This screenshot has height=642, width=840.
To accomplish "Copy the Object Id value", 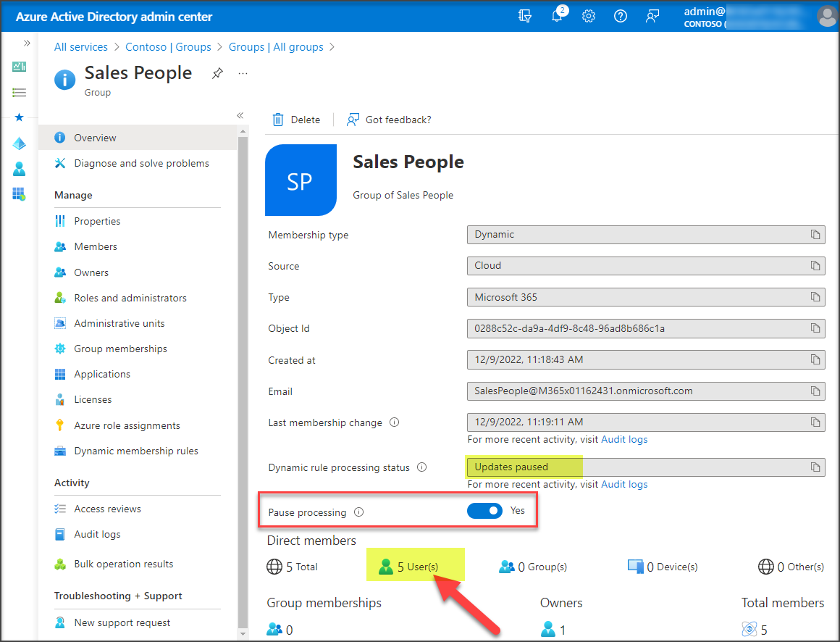I will [x=815, y=328].
